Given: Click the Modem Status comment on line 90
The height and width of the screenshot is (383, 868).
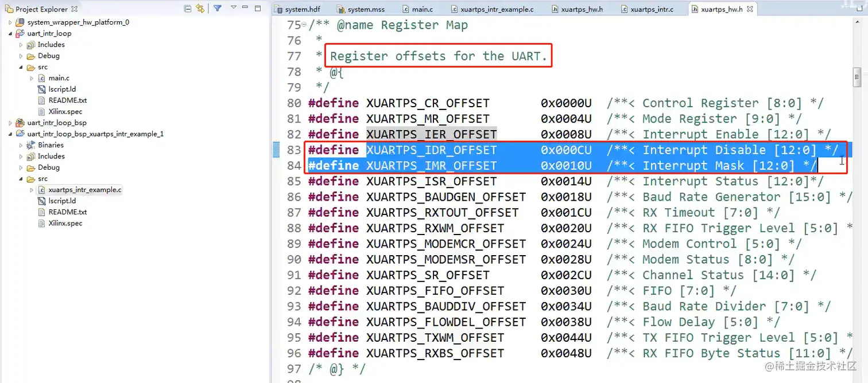Looking at the screenshot, I should pyautogui.click(x=701, y=259).
